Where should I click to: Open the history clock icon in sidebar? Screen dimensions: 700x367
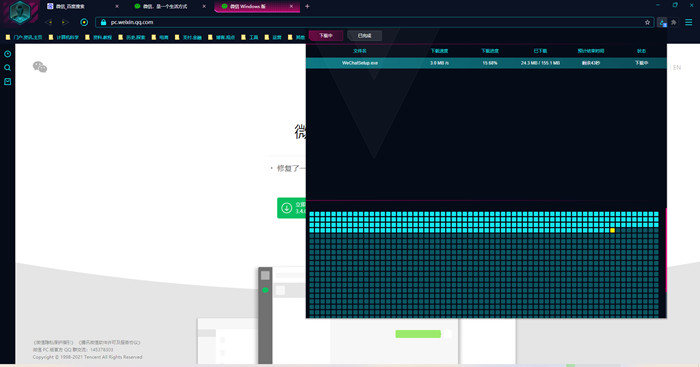(x=8, y=54)
